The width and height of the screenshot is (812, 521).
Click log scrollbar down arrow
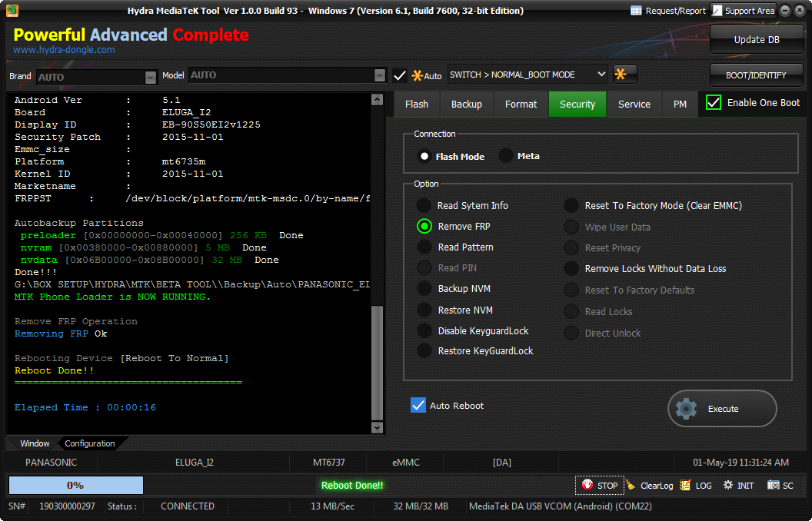click(x=377, y=427)
